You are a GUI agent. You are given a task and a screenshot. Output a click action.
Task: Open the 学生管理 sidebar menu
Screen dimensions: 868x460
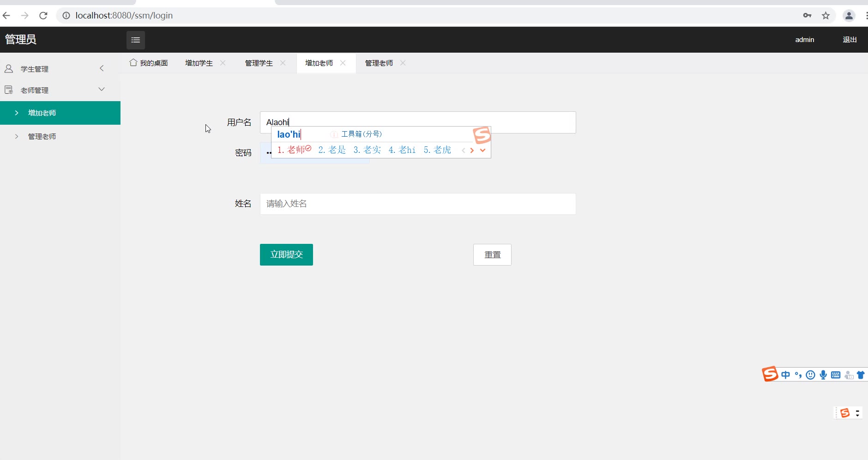pyautogui.click(x=60, y=69)
